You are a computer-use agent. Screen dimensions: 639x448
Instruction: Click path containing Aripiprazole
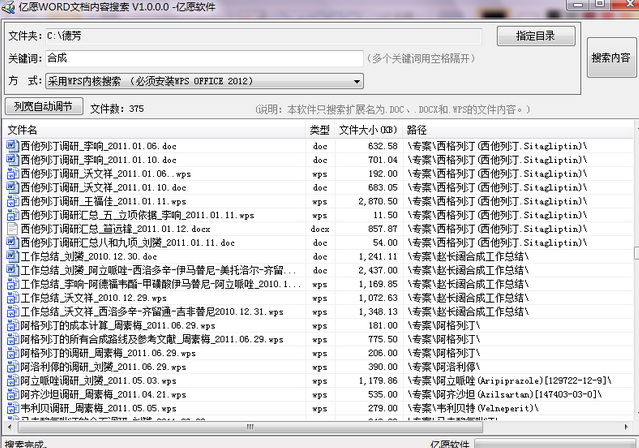(509, 381)
